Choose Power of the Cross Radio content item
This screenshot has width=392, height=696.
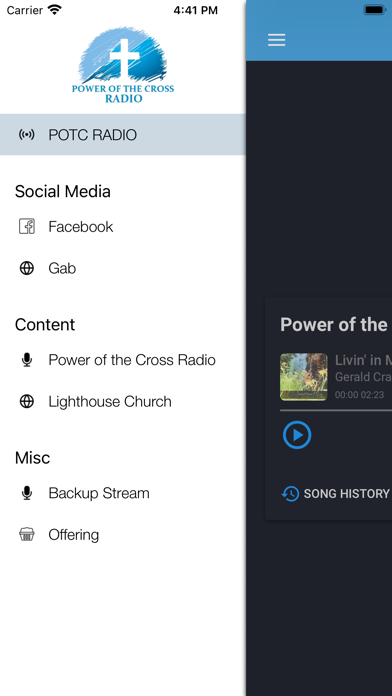coord(123,360)
